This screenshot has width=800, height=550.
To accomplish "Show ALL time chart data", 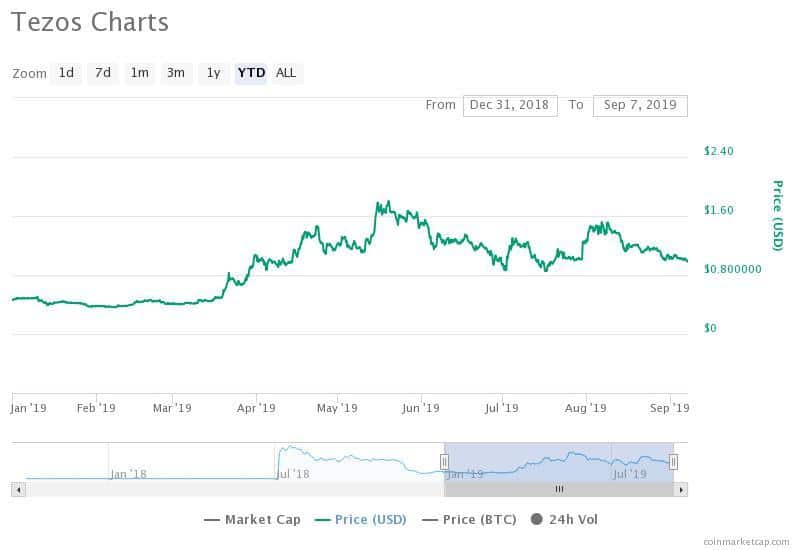I will (x=286, y=73).
